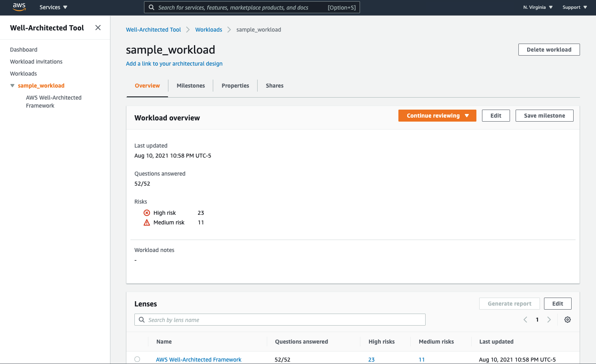Follow the Workloads breadcrumb link
Image resolution: width=596 pixels, height=364 pixels.
coord(208,30)
